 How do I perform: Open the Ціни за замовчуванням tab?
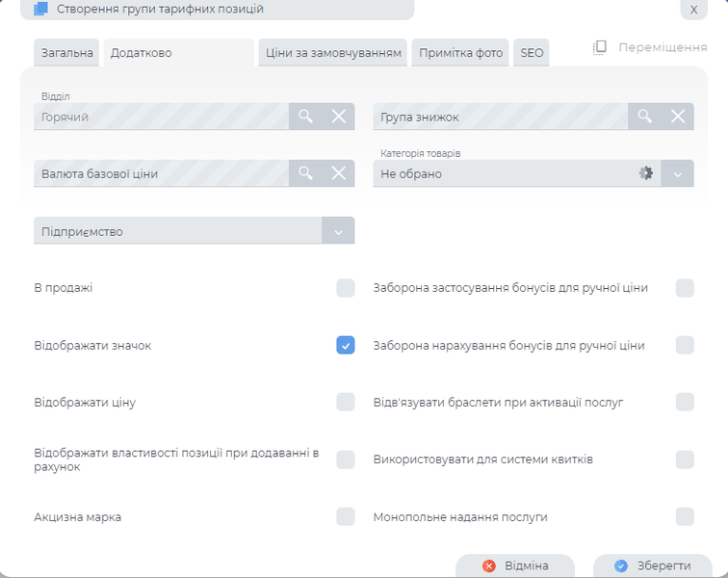[x=333, y=53]
